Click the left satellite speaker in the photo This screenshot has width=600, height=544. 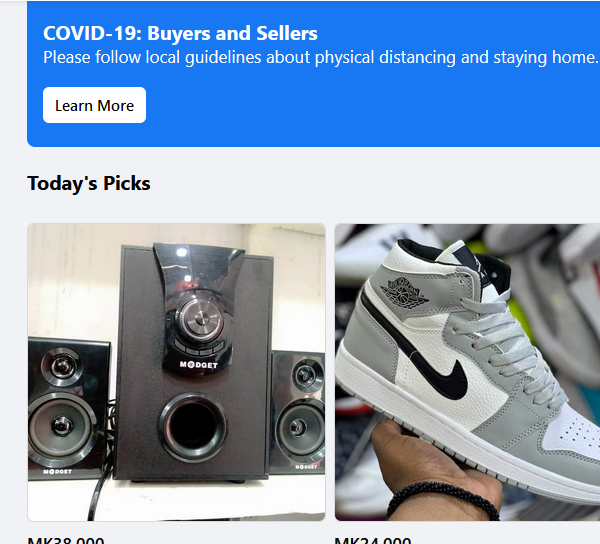[x=67, y=408]
